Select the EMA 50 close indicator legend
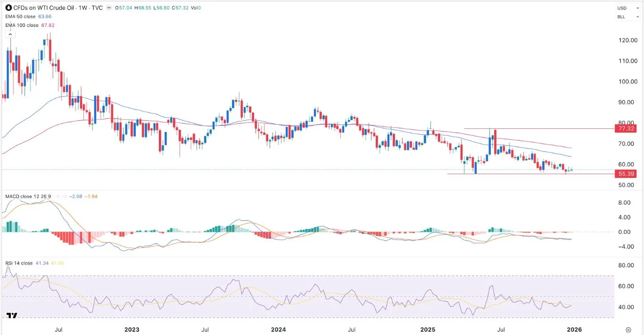The height and width of the screenshot is (335, 644). [x=21, y=17]
